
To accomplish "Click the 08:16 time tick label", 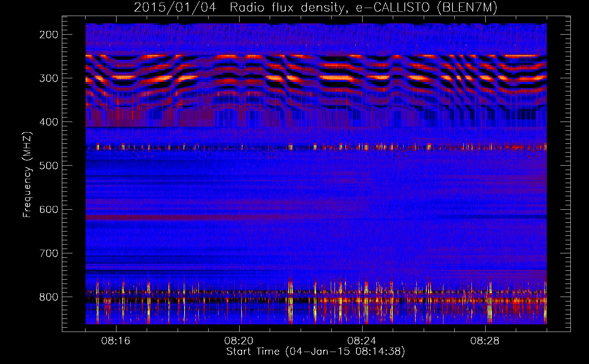I will tap(116, 341).
